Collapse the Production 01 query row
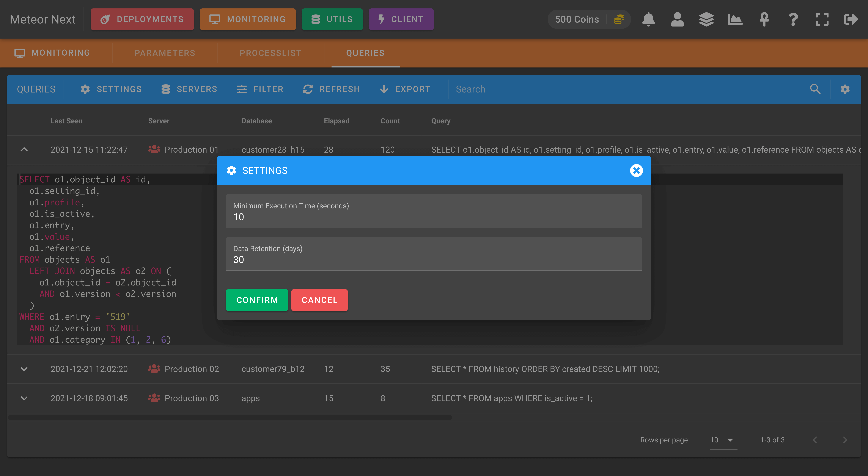Screen dimensions: 868x476 [x=24, y=150]
